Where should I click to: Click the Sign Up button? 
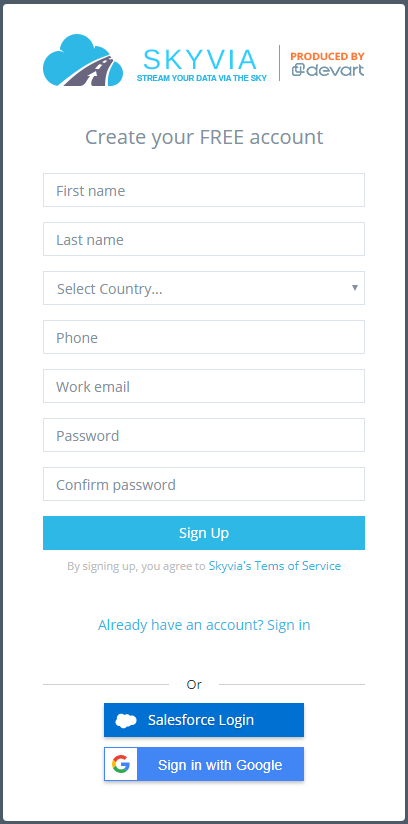[x=204, y=533]
